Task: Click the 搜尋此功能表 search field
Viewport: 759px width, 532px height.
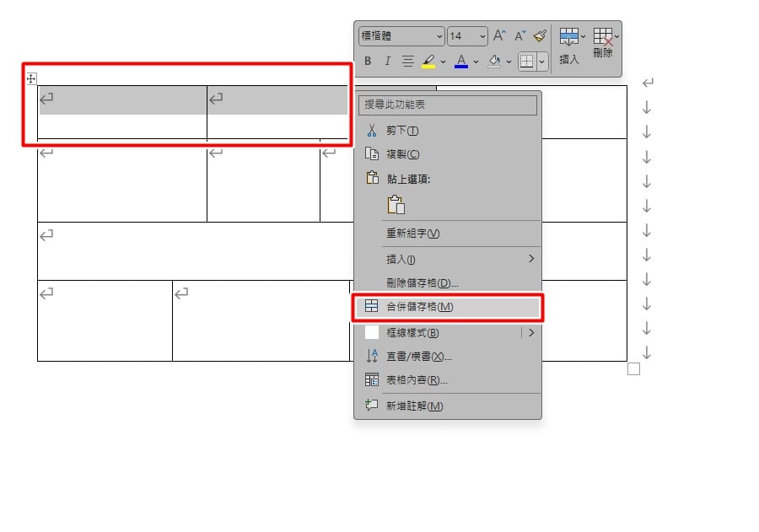Action: (447, 105)
